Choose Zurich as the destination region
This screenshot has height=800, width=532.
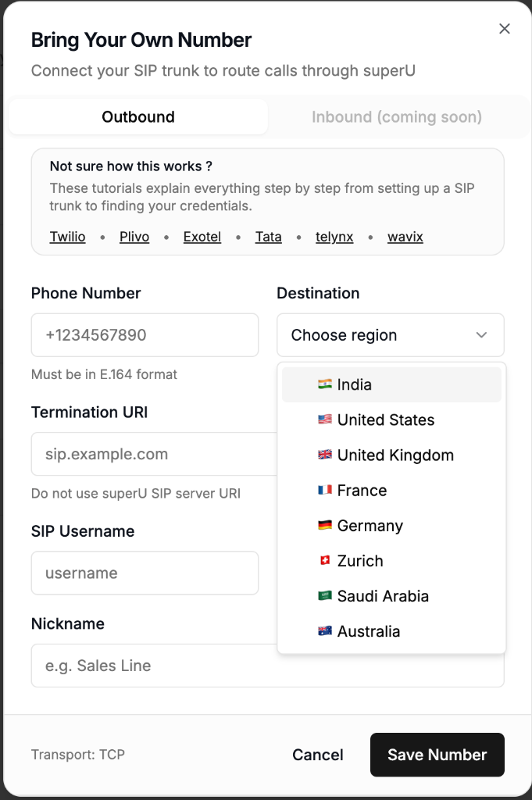[x=359, y=560]
